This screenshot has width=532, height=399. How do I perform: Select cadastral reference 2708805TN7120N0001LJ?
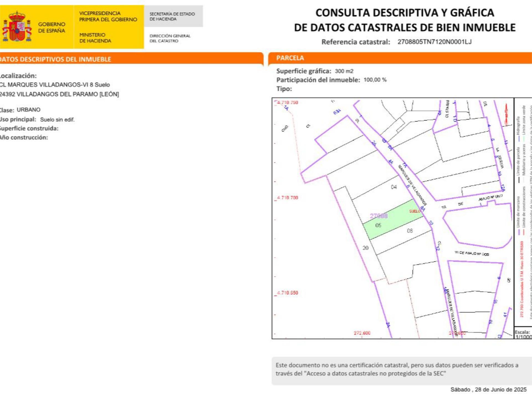434,42
